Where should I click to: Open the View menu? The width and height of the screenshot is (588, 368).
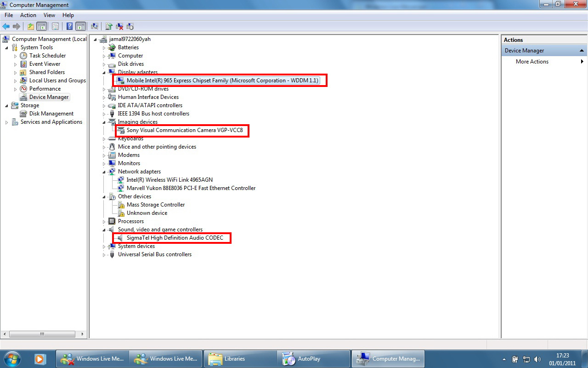49,15
